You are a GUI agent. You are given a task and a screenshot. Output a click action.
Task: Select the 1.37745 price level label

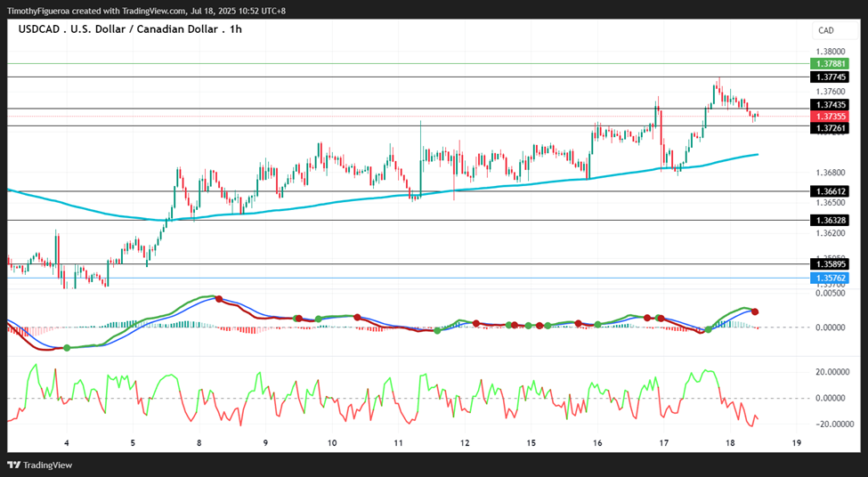(x=829, y=77)
